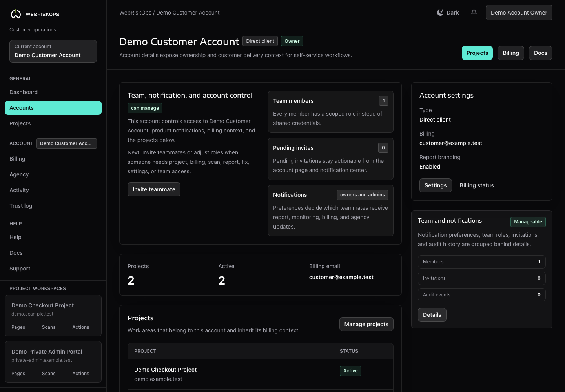Open Actions for Demo Private Admin Portal
The height and width of the screenshot is (392, 565).
pos(81,374)
